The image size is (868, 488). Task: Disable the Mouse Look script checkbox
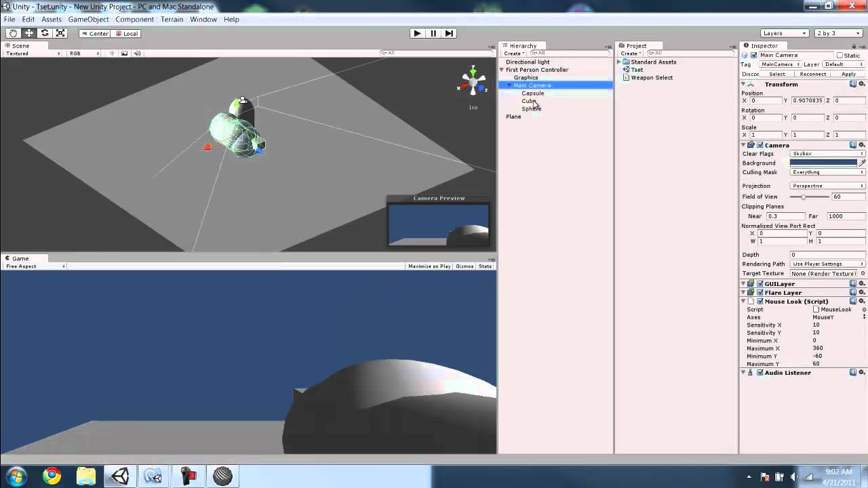tap(760, 301)
